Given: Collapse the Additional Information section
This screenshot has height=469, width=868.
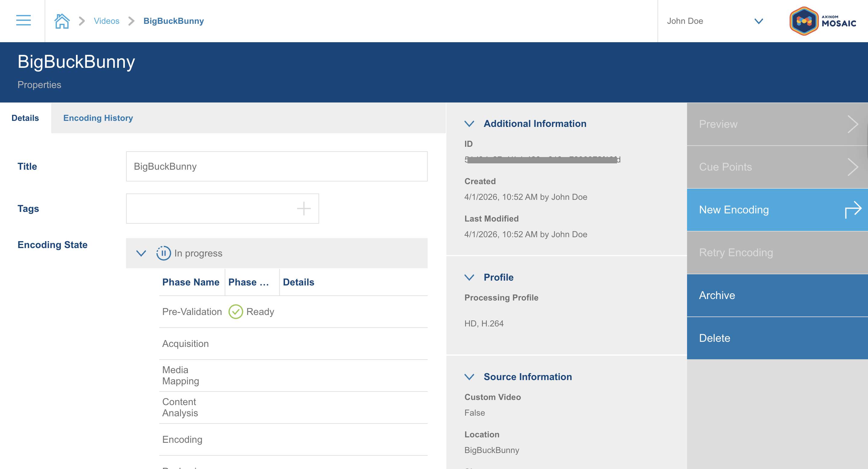Looking at the screenshot, I should pyautogui.click(x=469, y=124).
